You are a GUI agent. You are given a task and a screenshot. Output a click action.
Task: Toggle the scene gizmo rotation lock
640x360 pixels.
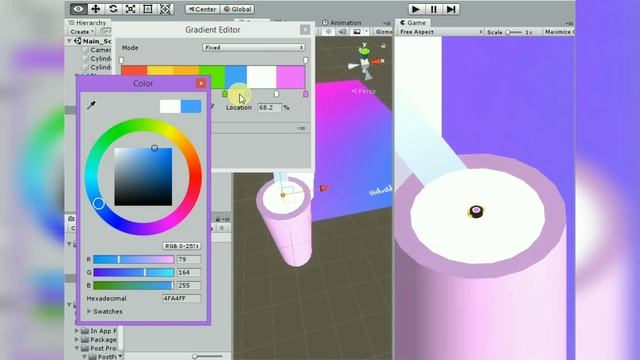[x=383, y=46]
